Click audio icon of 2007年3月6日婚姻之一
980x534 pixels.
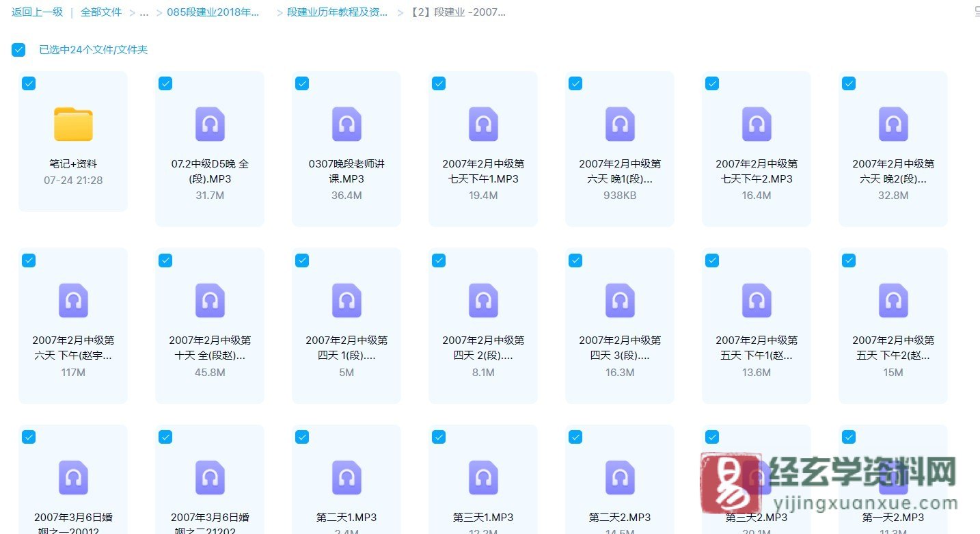click(x=73, y=477)
